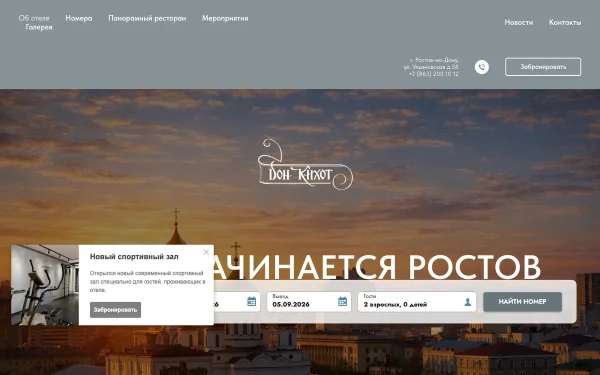Image resolution: width=600 pixels, height=375 pixels.
Task: Click the gym photo thumbnail in popup
Action: tap(45, 285)
